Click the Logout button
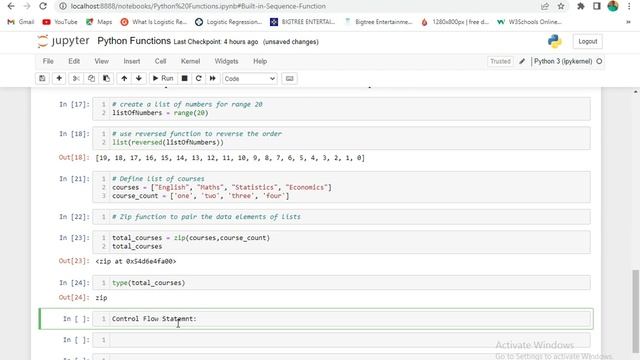The height and width of the screenshot is (360, 640). click(x=587, y=41)
